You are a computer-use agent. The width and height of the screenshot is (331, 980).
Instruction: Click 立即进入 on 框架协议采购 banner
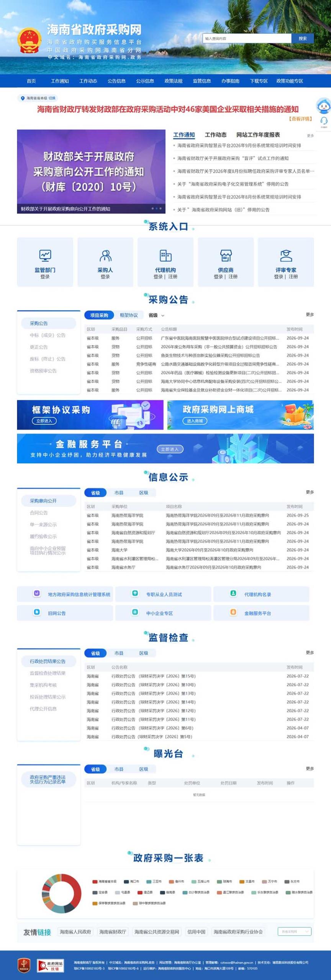point(44,421)
